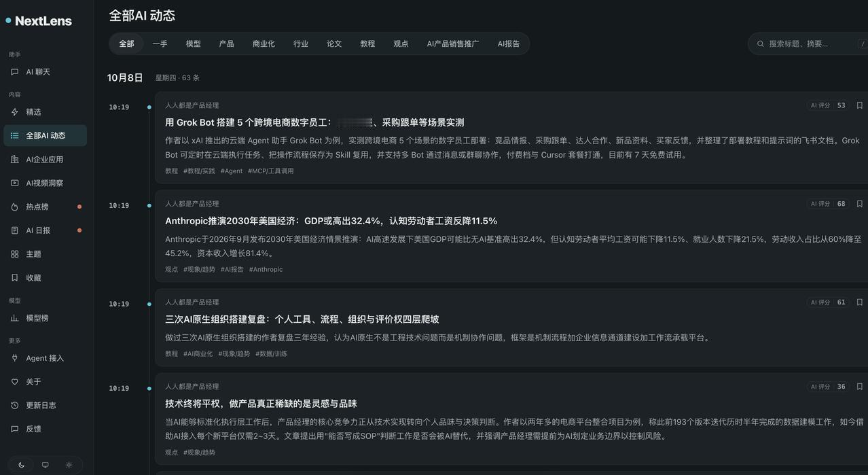Image resolution: width=868 pixels, height=475 pixels.
Task: Click the #AI商业化 tag
Action: [198, 354]
